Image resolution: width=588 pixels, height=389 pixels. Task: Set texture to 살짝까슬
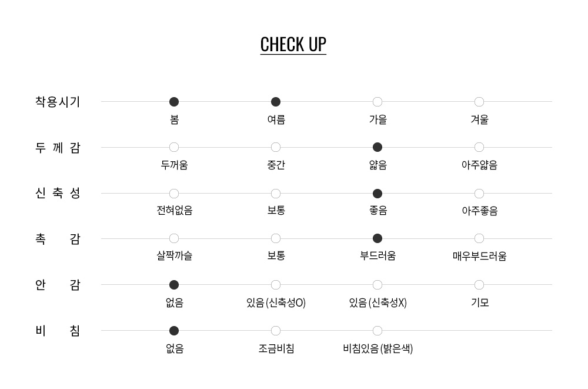pos(174,238)
